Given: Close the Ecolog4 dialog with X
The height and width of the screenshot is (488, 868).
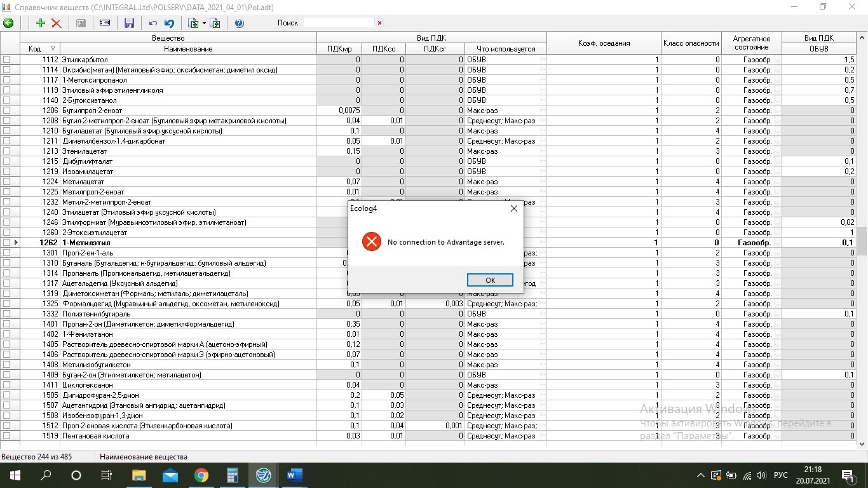Looking at the screenshot, I should 513,208.
